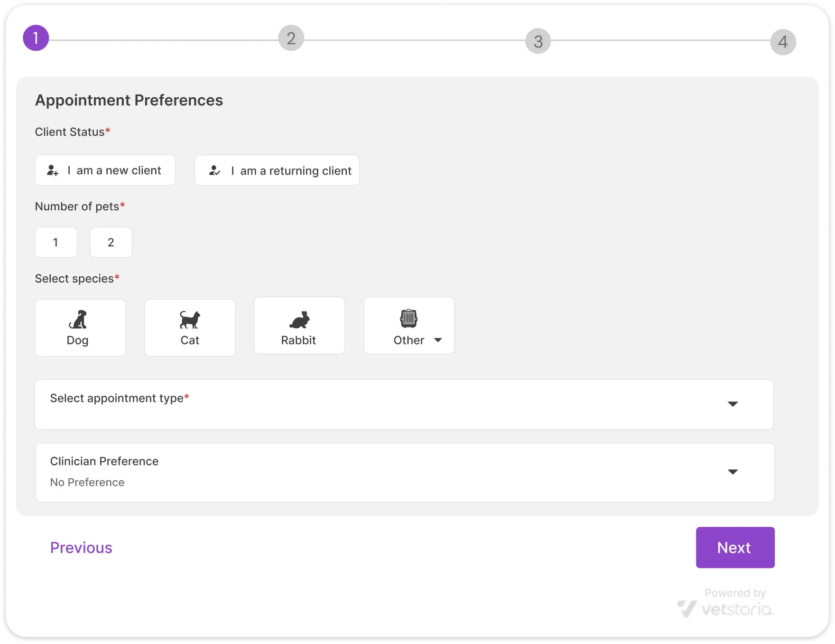Click the Clinician Preference dropdown arrow
This screenshot has height=644, width=835.
[x=733, y=472]
